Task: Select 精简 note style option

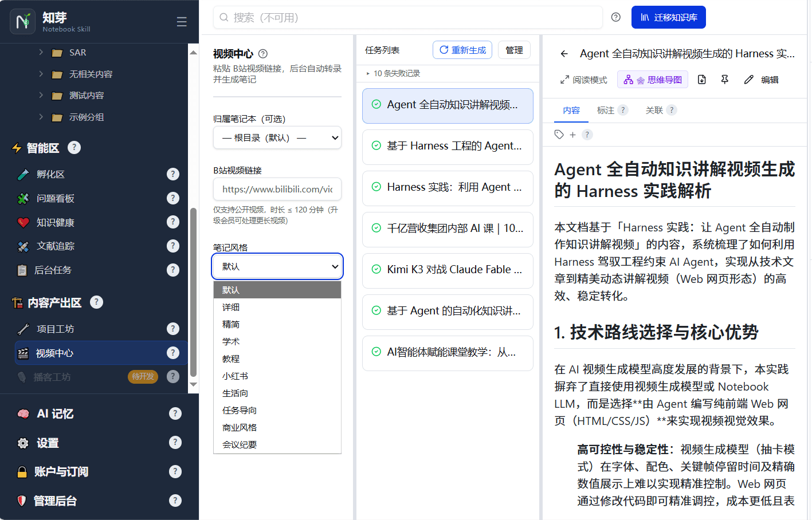Action: pyautogui.click(x=277, y=325)
